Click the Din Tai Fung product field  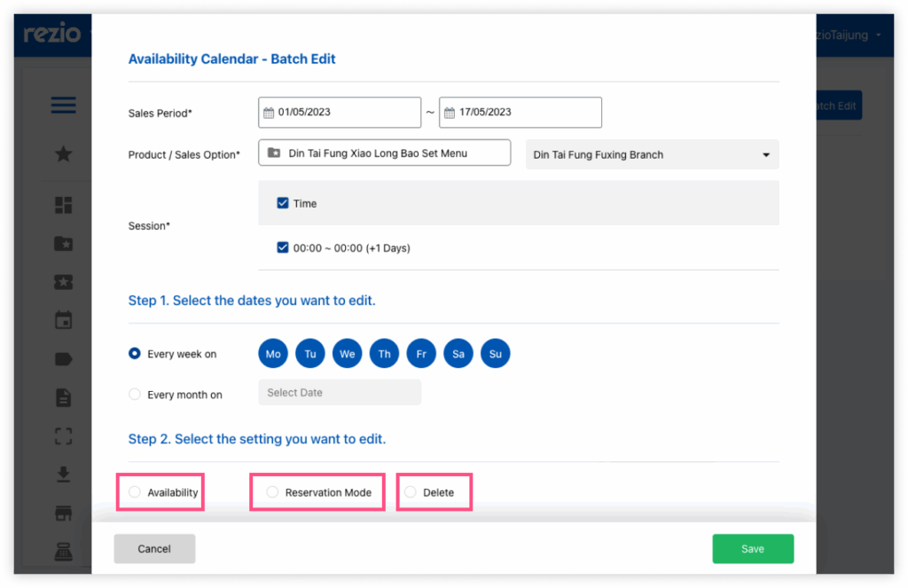(x=385, y=153)
